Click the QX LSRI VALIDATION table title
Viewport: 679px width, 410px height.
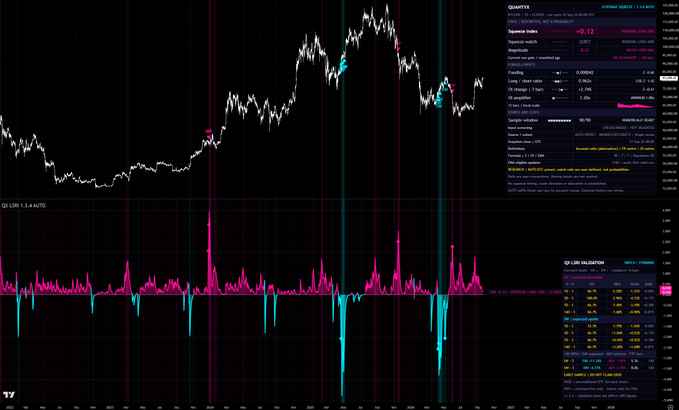[584, 263]
